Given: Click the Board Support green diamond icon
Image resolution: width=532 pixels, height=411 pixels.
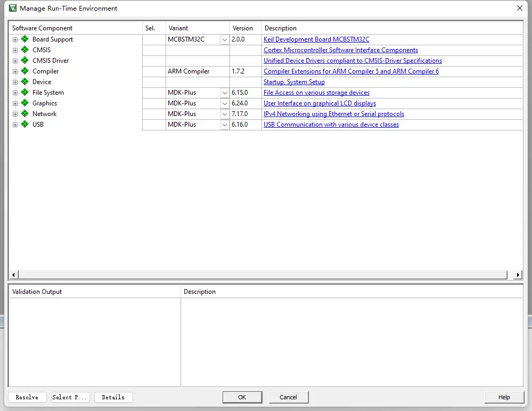Looking at the screenshot, I should click(25, 39).
